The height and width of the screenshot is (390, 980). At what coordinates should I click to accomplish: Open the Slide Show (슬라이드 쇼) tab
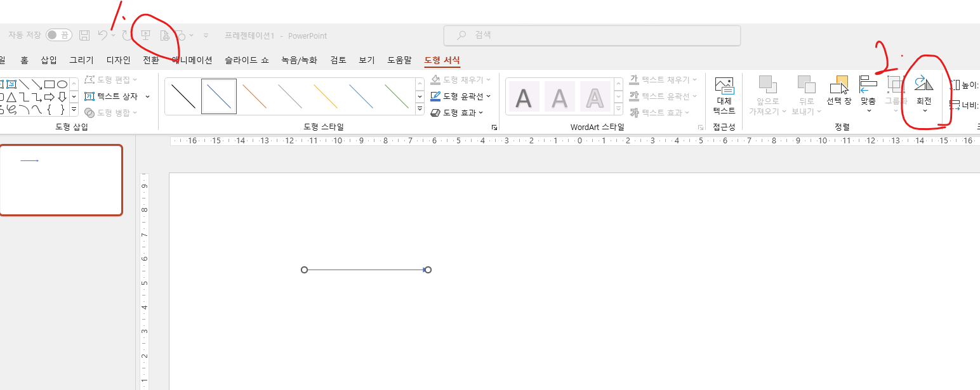click(x=246, y=60)
